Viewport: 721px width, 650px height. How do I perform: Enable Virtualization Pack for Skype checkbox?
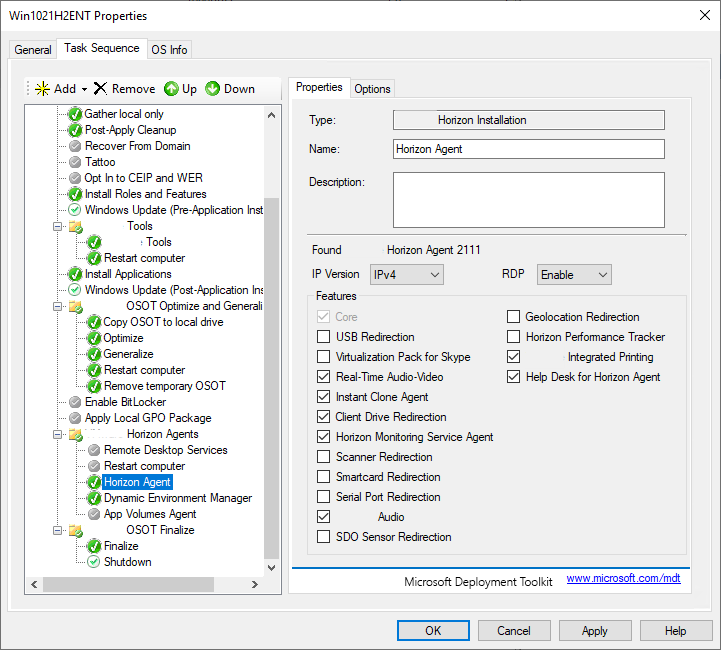(x=323, y=357)
